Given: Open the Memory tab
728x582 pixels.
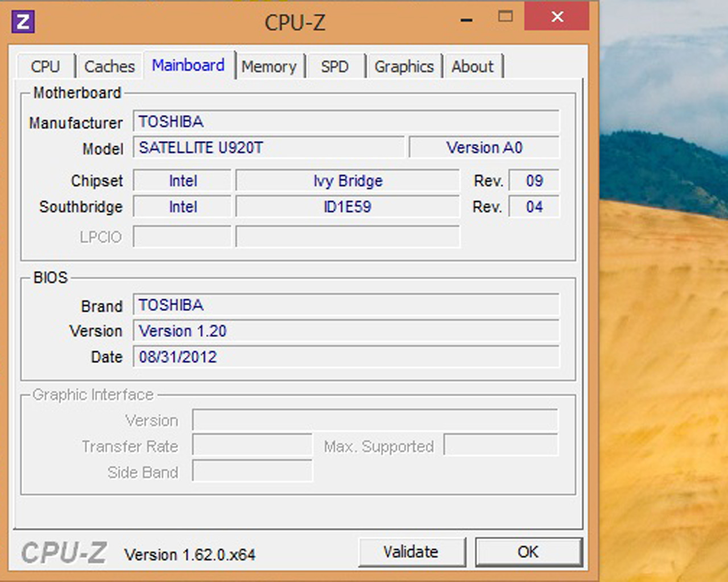Looking at the screenshot, I should 269,66.
